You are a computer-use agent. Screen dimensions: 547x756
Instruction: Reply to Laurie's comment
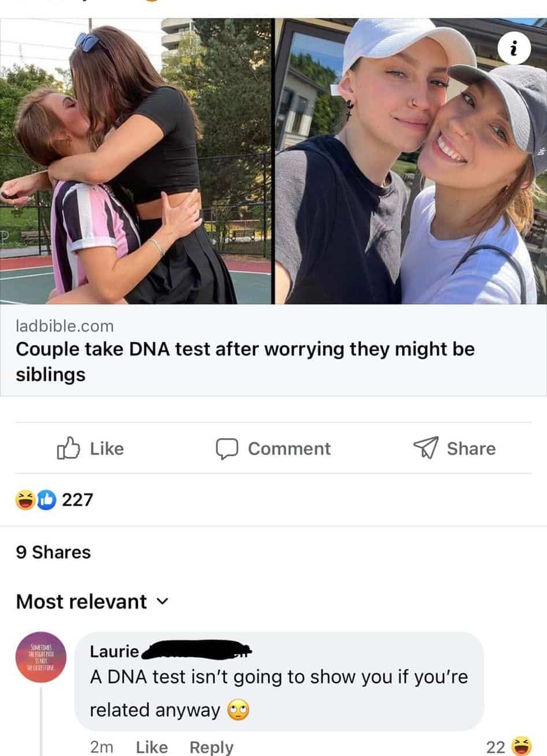pos(212,747)
